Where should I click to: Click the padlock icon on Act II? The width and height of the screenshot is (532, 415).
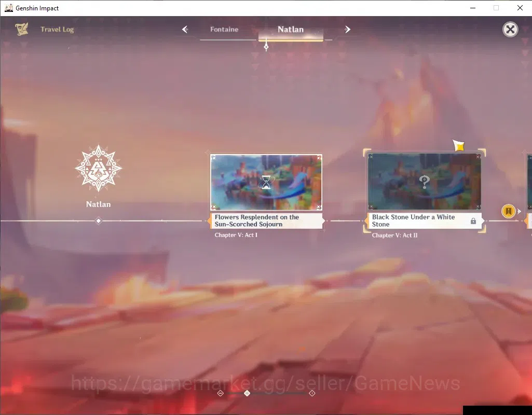coord(473,221)
